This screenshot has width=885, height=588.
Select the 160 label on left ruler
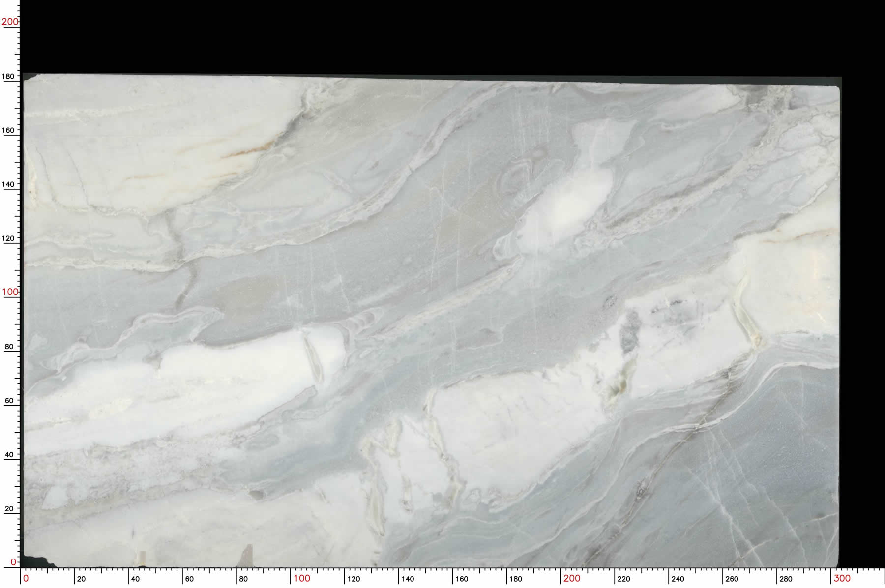click(8, 130)
